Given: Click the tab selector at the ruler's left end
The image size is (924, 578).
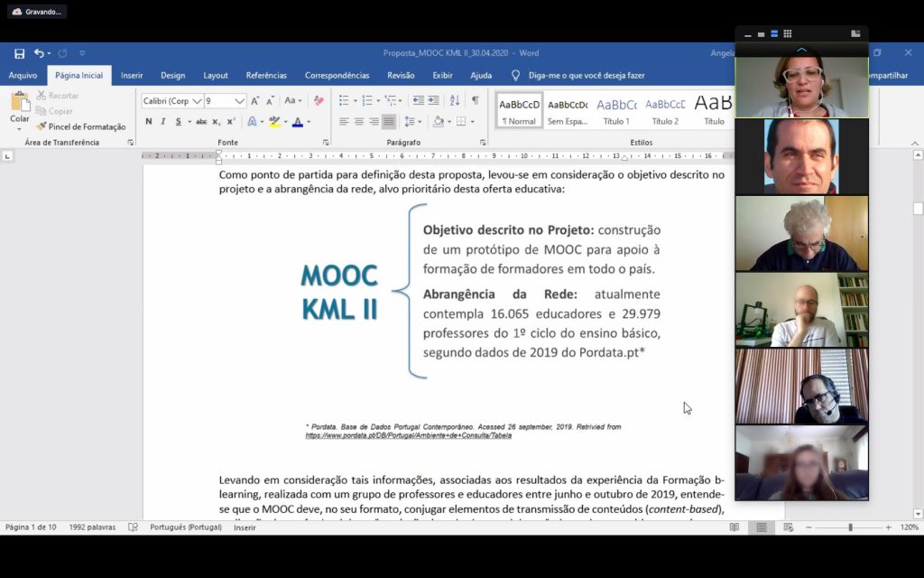Looking at the screenshot, I should coord(7,156).
